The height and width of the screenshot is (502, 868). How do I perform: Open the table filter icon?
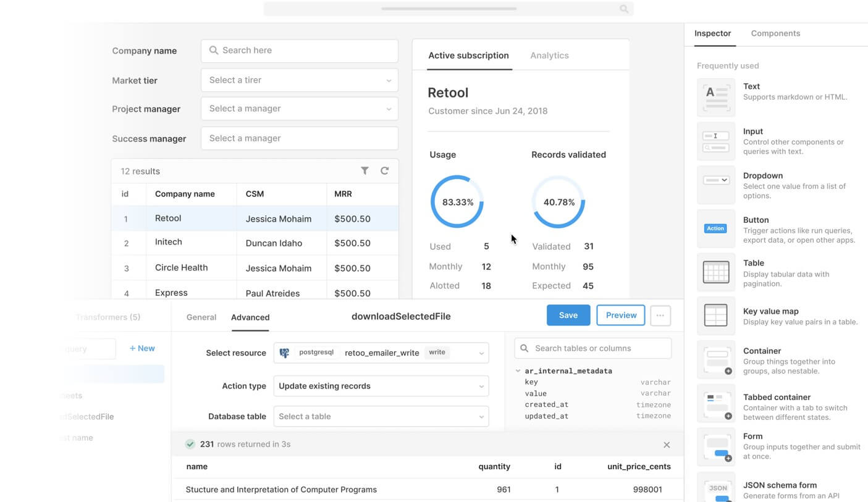pyautogui.click(x=365, y=170)
